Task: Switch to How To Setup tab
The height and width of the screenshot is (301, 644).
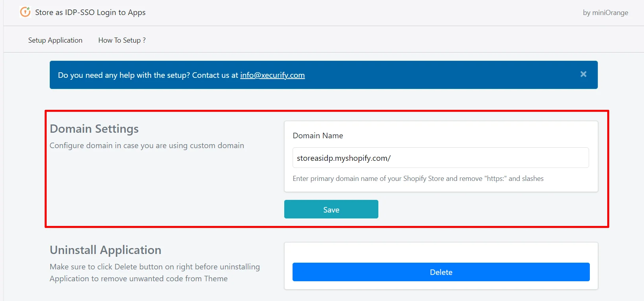Action: [122, 40]
